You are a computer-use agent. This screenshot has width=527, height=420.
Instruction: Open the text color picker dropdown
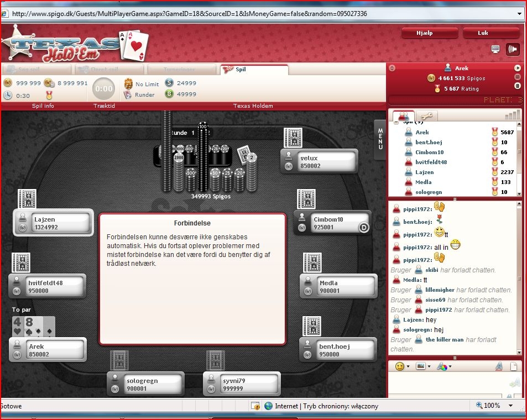tap(443, 366)
